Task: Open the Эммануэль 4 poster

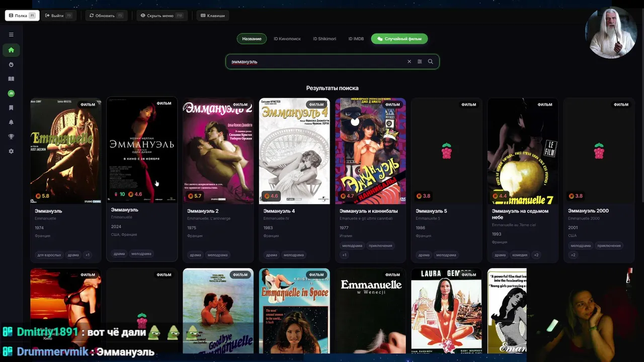Action: [x=294, y=151]
